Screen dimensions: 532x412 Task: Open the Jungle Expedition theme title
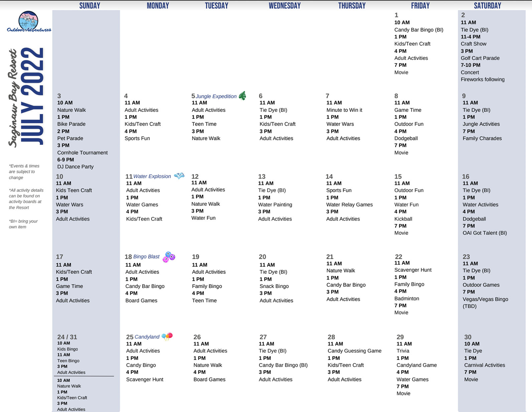(x=216, y=96)
